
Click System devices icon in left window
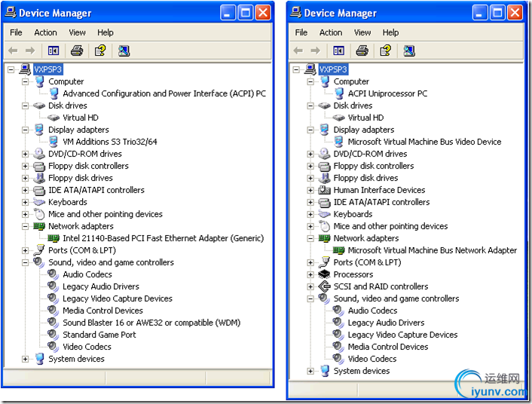[39, 359]
